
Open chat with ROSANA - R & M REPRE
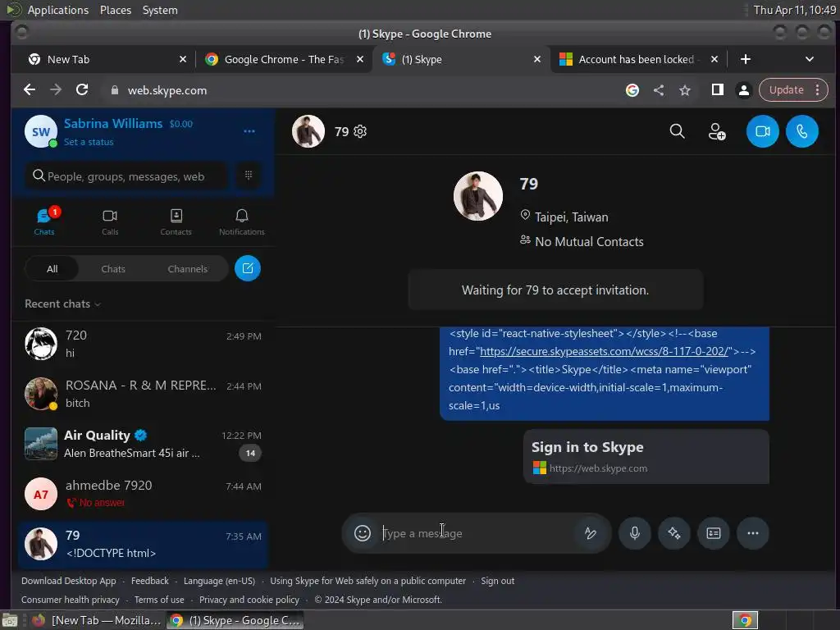click(x=143, y=394)
